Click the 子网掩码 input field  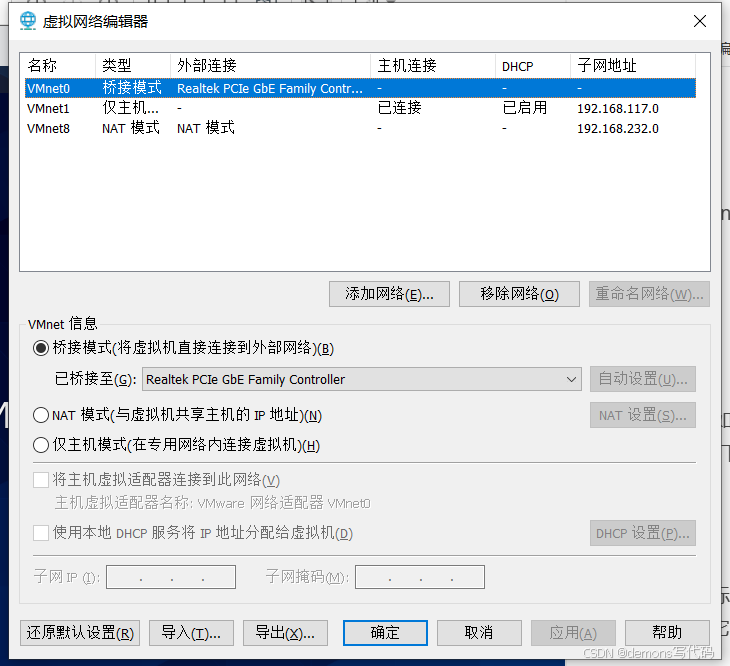click(419, 577)
